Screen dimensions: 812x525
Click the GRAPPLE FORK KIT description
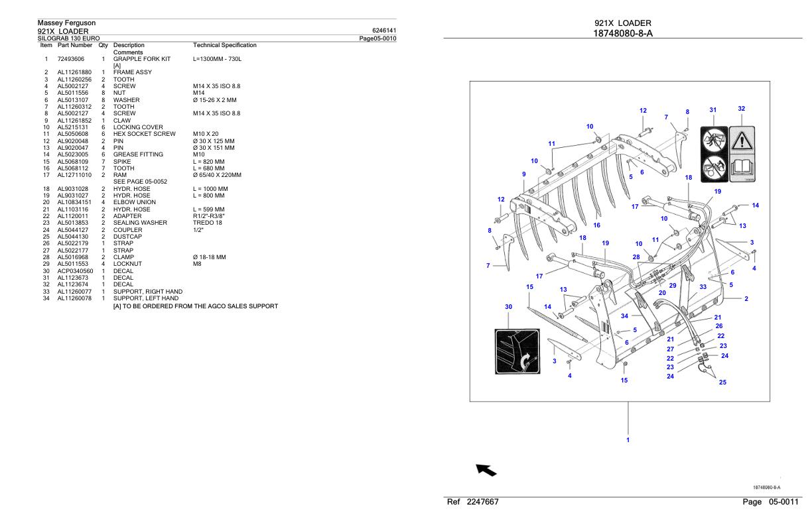click(x=142, y=59)
